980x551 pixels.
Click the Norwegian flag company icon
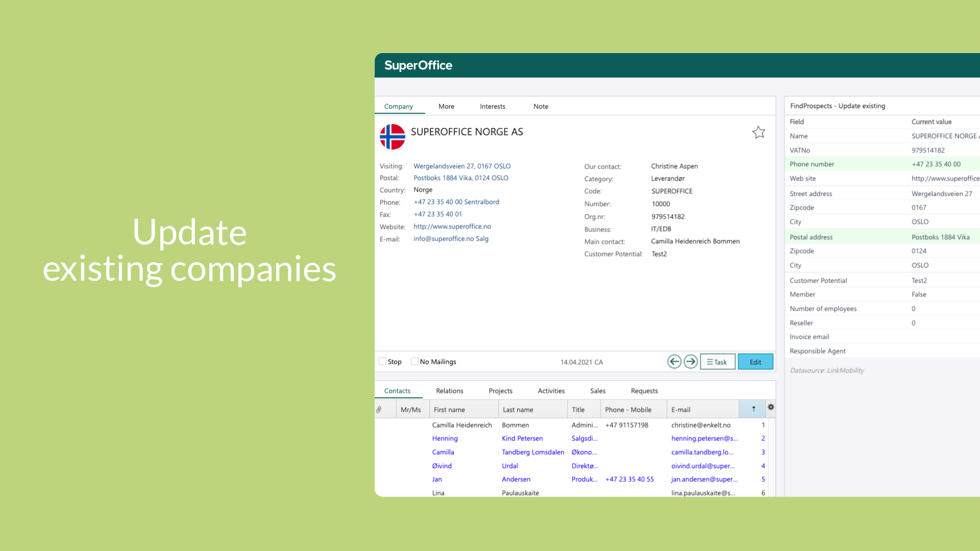(393, 137)
